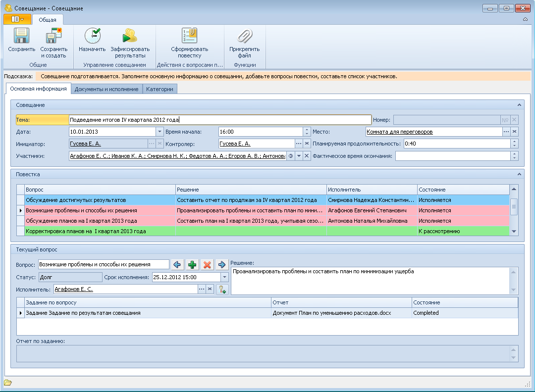Generate the agenda with Сформировать повестку
This screenshot has height=392, width=535.
[189, 43]
